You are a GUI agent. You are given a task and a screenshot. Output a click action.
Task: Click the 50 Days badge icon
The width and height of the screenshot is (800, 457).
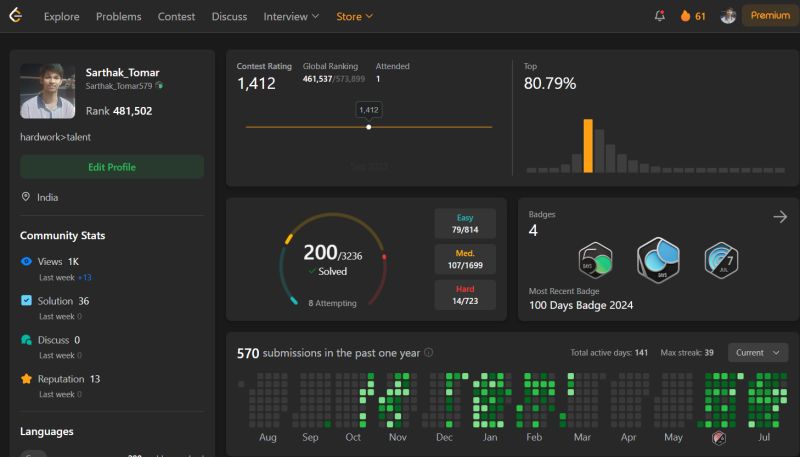tap(595, 260)
